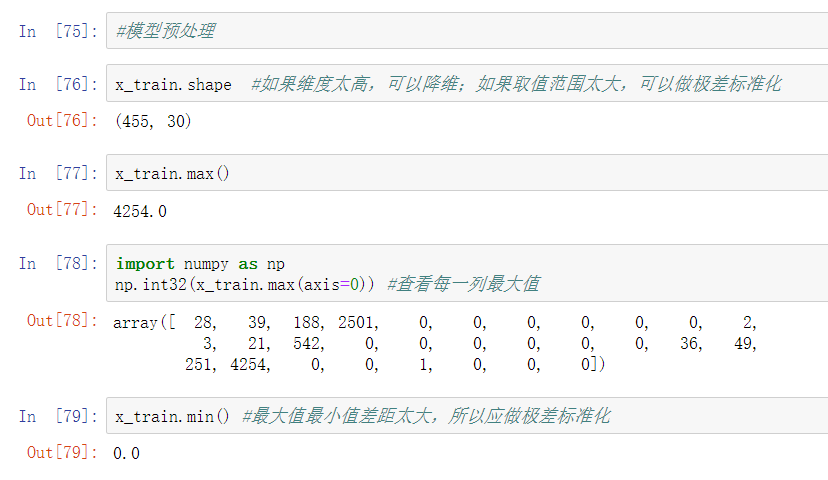Click the comment about 极差标准化 in cell 79

426,416
